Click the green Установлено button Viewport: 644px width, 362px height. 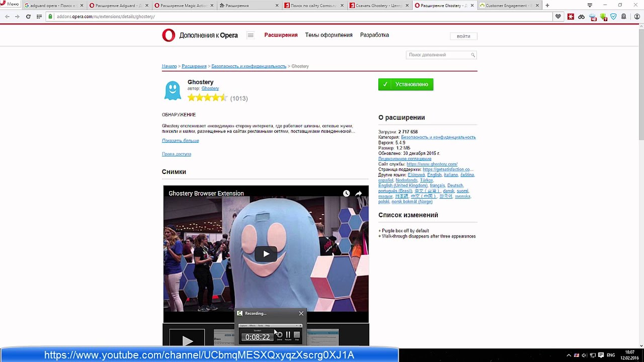click(406, 84)
